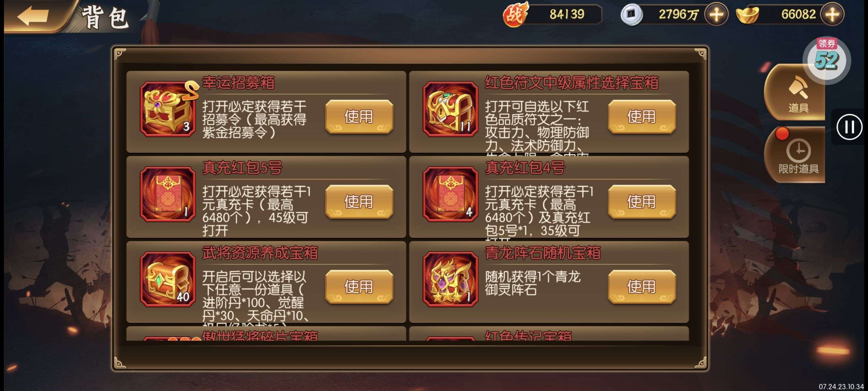Use the 真充红包4号 item

tap(642, 202)
